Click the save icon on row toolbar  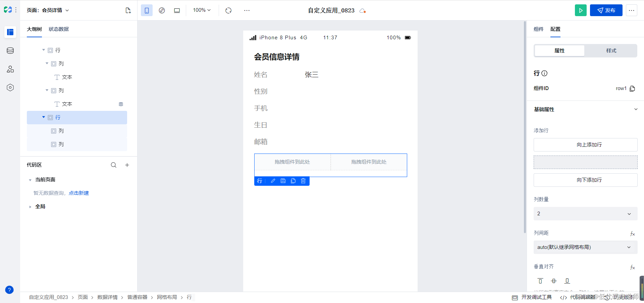(283, 181)
